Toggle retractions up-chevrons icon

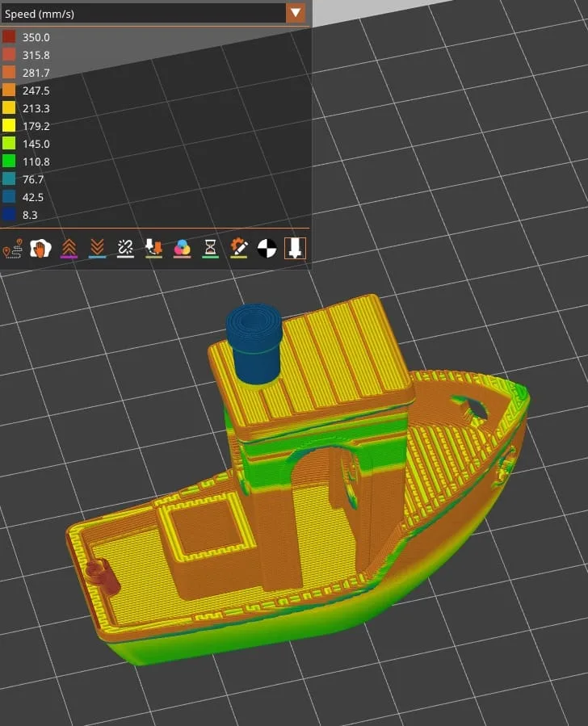pos(69,249)
